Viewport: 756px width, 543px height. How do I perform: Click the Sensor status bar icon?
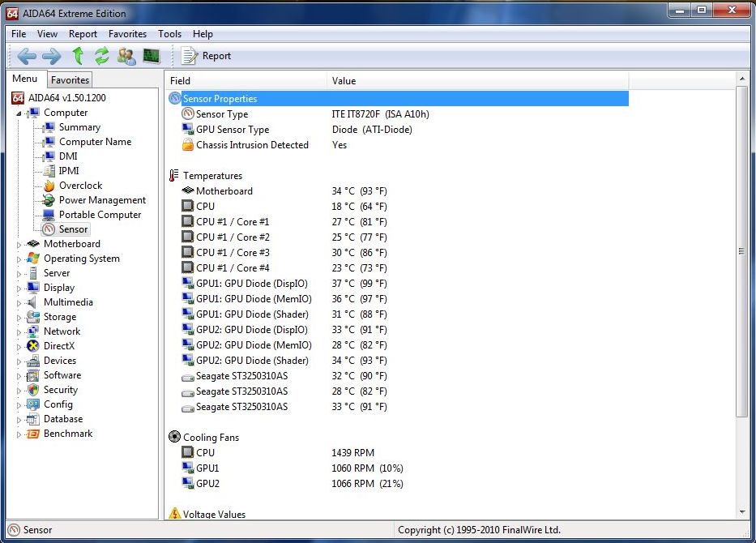[15, 529]
